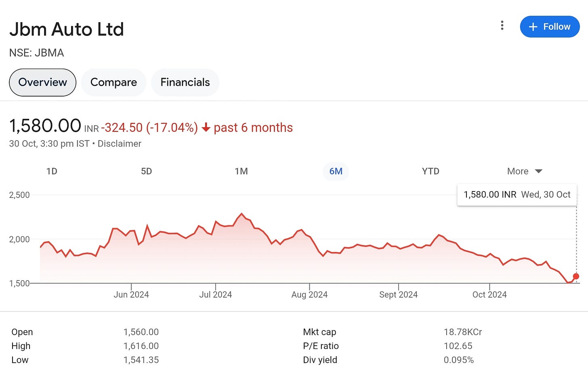Click the Jun 2024 axis label
Viewport: 588px width, 376px height.
click(131, 294)
